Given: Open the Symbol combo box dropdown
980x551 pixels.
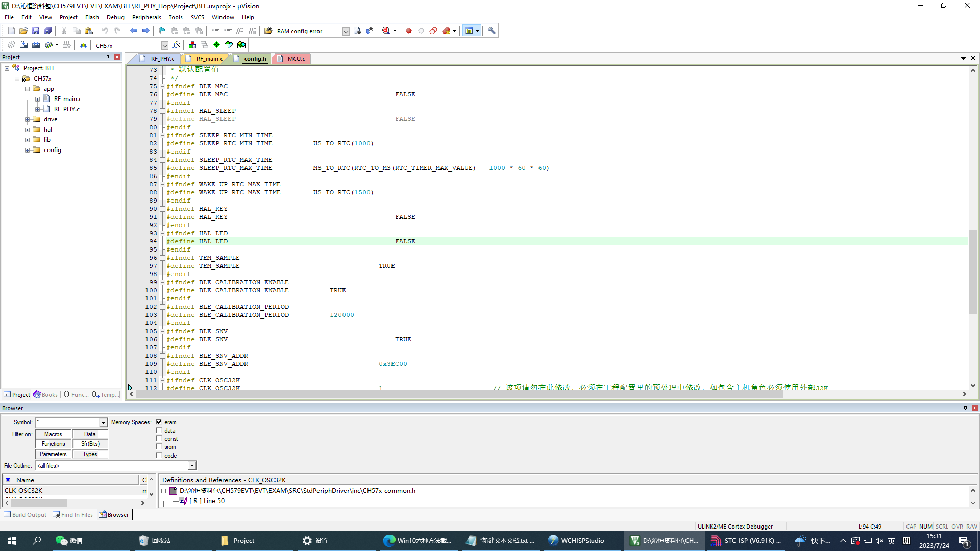Looking at the screenshot, I should (103, 422).
